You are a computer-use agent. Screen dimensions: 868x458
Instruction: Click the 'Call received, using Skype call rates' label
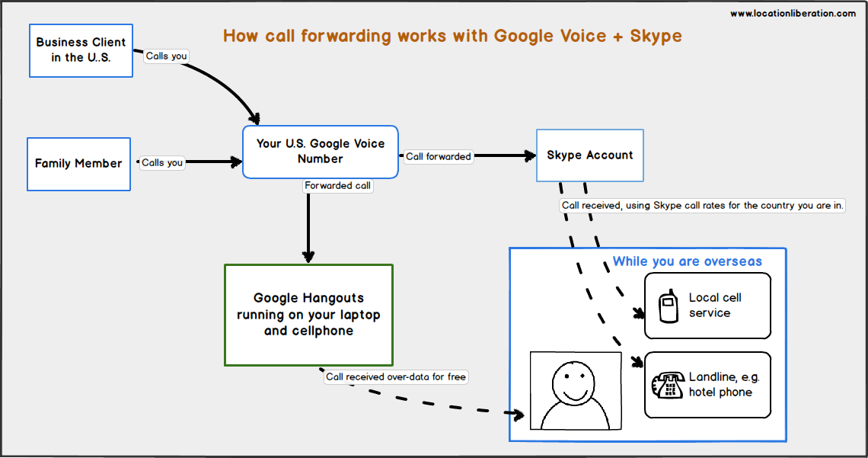point(703,206)
